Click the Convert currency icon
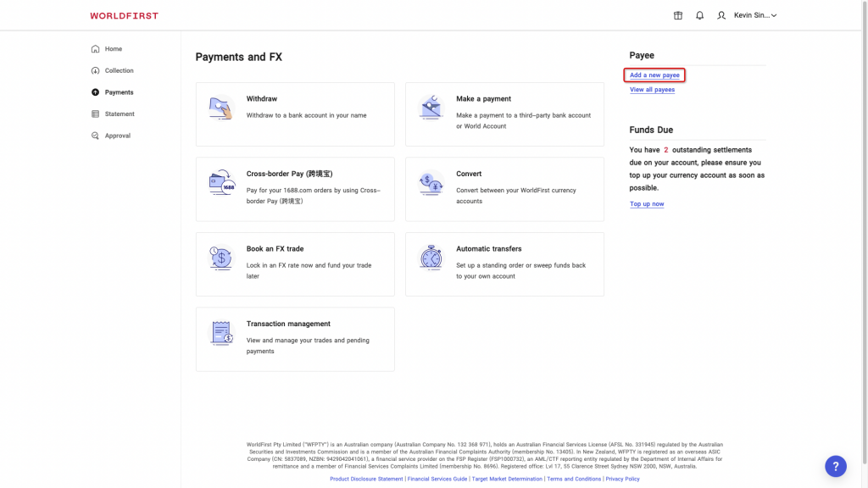The height and width of the screenshot is (488, 868). point(431,182)
